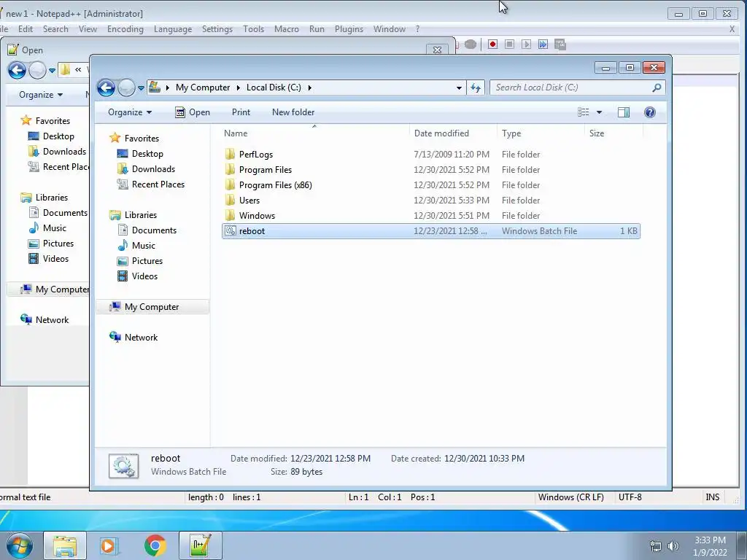The height and width of the screenshot is (560, 747).
Task: Click the Open button in command bar
Action: [x=193, y=112]
